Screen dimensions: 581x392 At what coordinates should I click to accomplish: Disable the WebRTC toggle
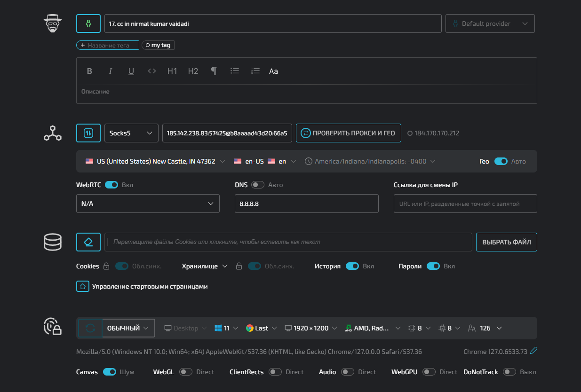coord(111,185)
